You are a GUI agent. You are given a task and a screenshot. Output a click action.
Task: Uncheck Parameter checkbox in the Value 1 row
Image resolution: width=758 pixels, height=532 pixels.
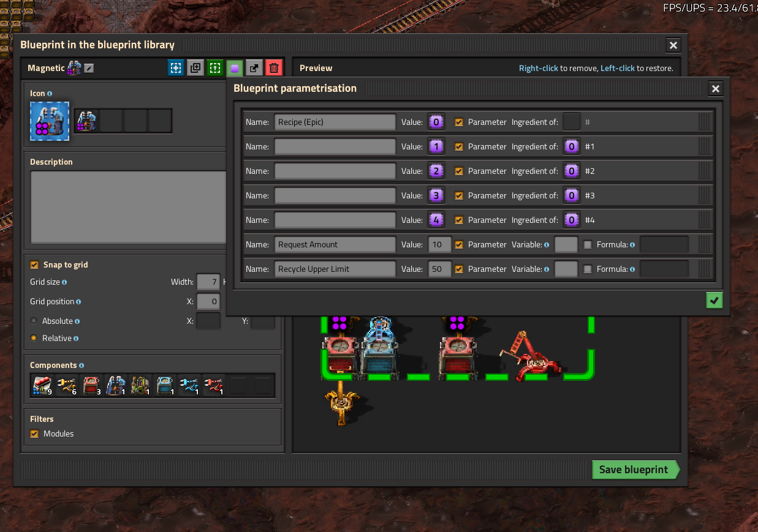458,146
